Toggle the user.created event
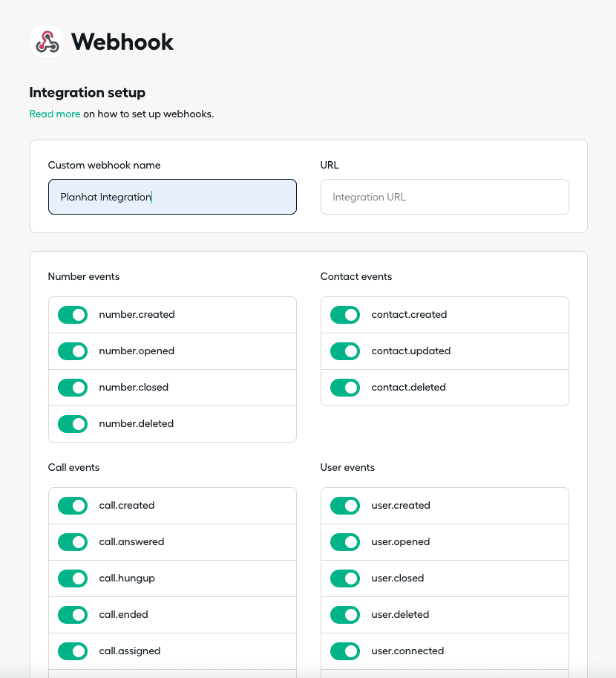 [x=345, y=506]
